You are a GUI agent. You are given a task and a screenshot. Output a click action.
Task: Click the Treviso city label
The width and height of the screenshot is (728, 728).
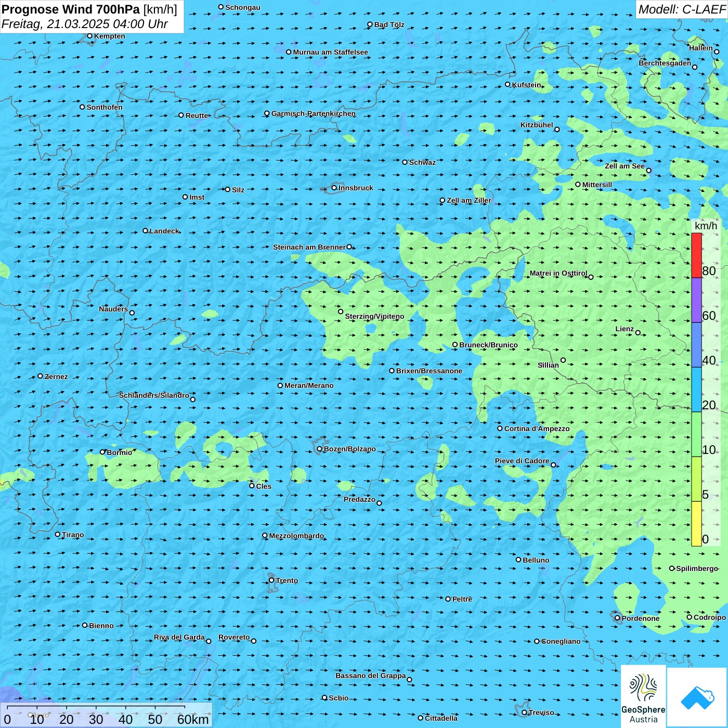point(541,712)
